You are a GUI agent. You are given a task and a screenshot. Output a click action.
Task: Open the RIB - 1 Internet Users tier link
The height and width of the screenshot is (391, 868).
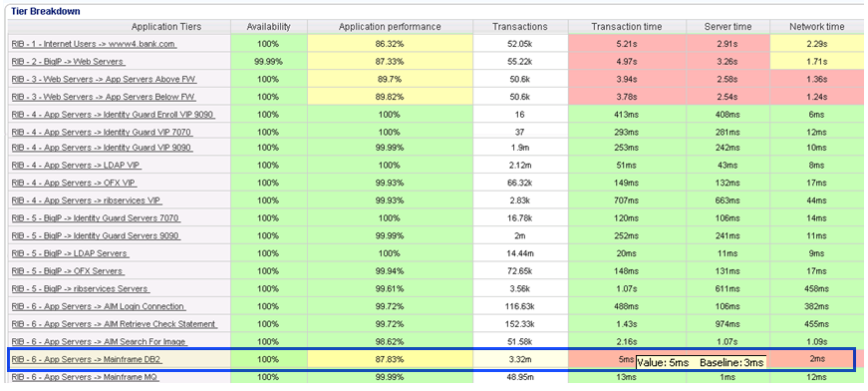click(x=94, y=44)
